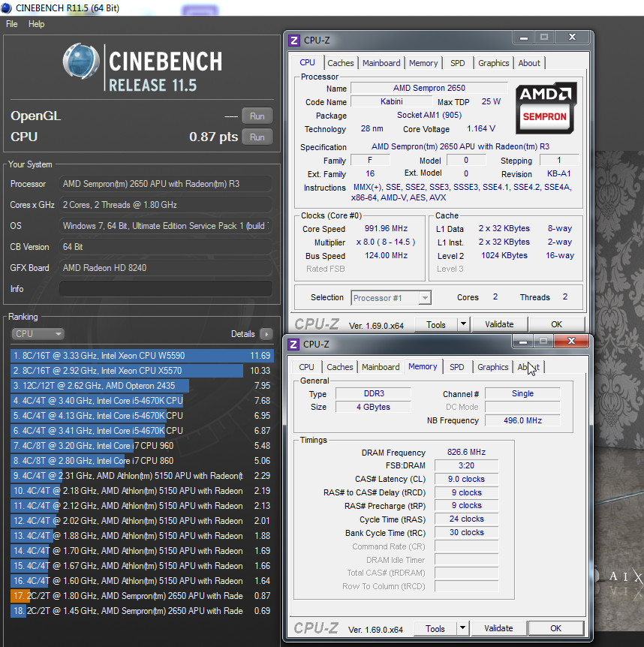Open the CPU ranking type dropdown
Image resolution: width=644 pixels, height=647 pixels.
tap(38, 334)
